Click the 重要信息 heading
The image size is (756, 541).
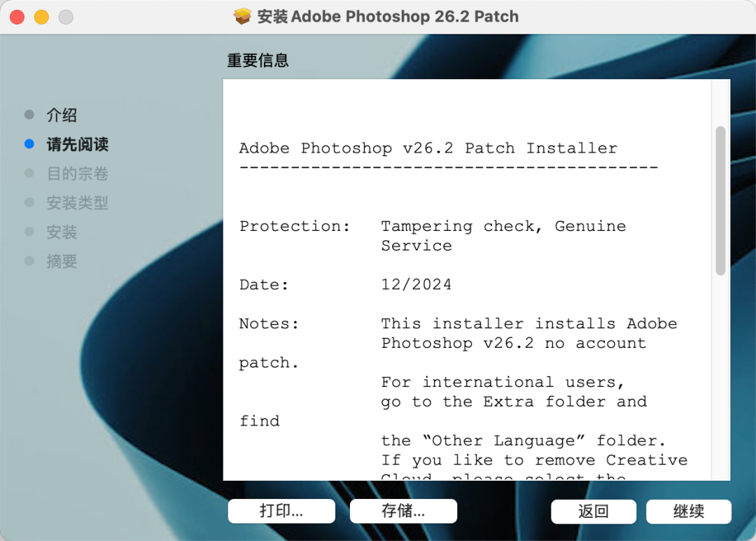(258, 61)
